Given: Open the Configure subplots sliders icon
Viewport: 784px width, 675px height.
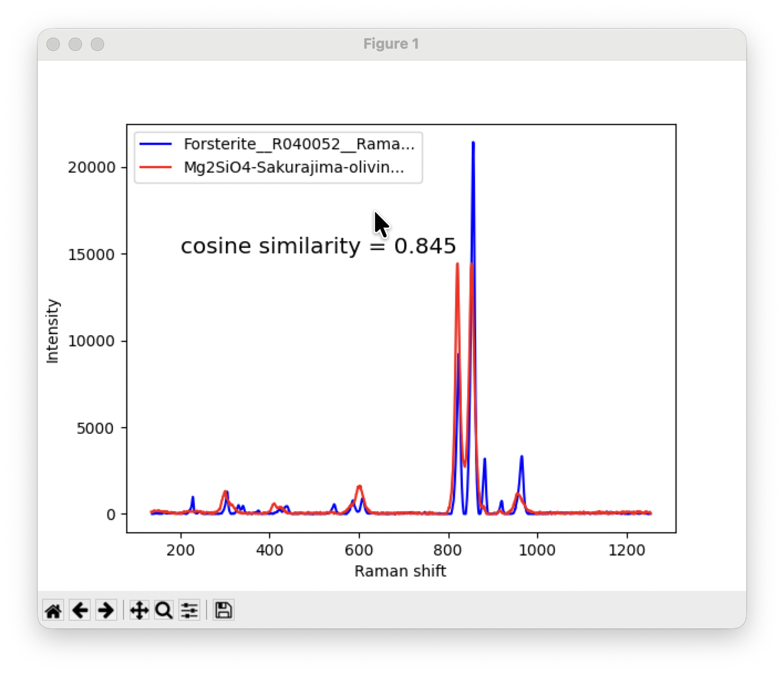Looking at the screenshot, I should [189, 611].
